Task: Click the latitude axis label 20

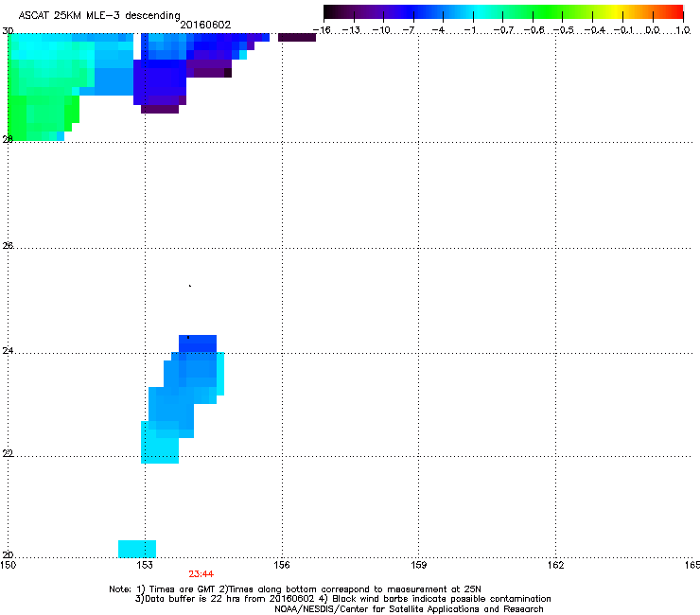Action: [8, 554]
